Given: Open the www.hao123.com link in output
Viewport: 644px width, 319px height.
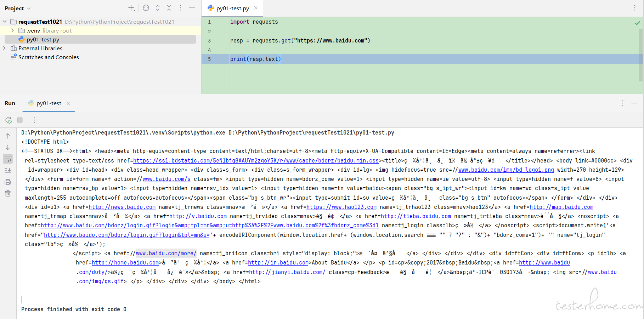Looking at the screenshot, I should (341, 207).
